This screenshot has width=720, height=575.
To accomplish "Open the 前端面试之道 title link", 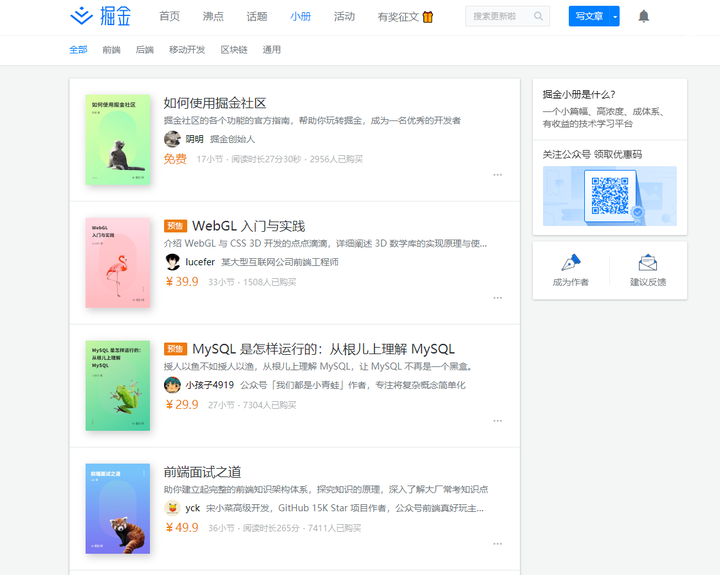I will [202, 472].
